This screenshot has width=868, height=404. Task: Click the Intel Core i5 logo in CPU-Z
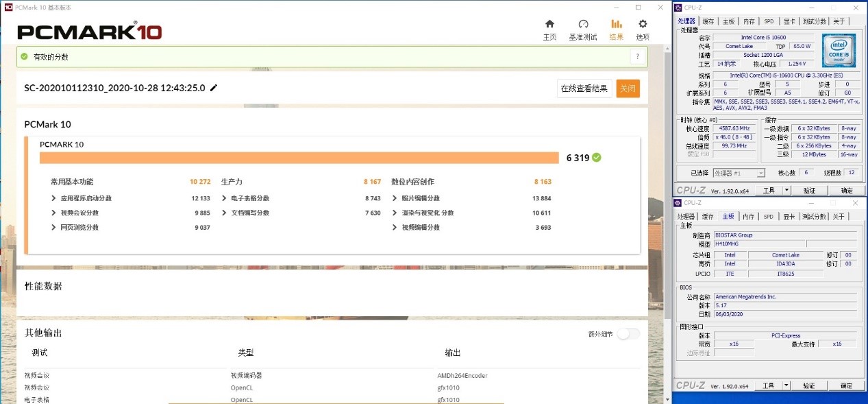point(839,50)
